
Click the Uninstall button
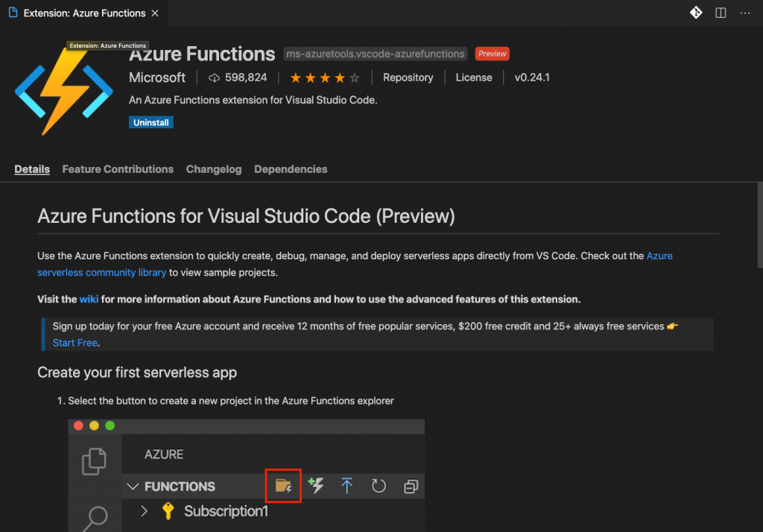tap(151, 123)
